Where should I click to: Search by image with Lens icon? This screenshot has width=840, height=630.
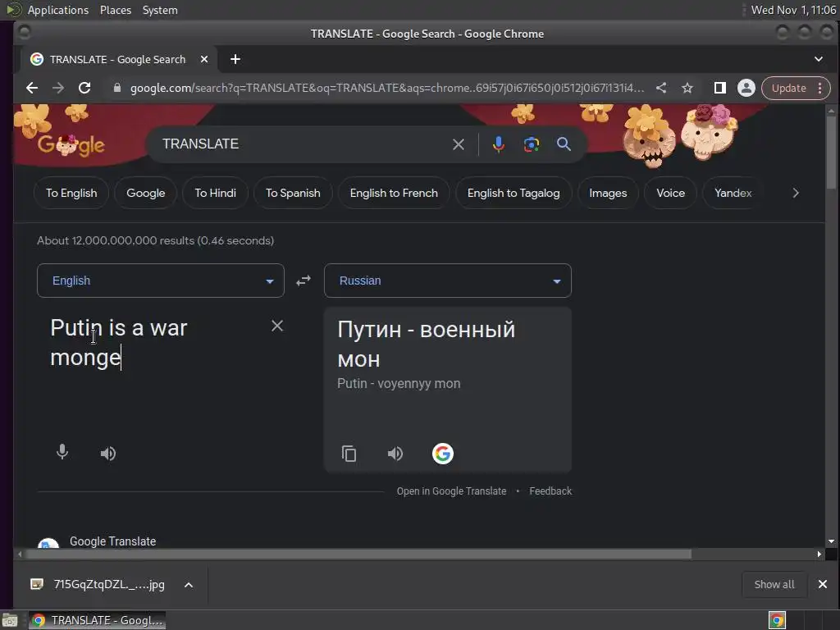[x=531, y=144]
